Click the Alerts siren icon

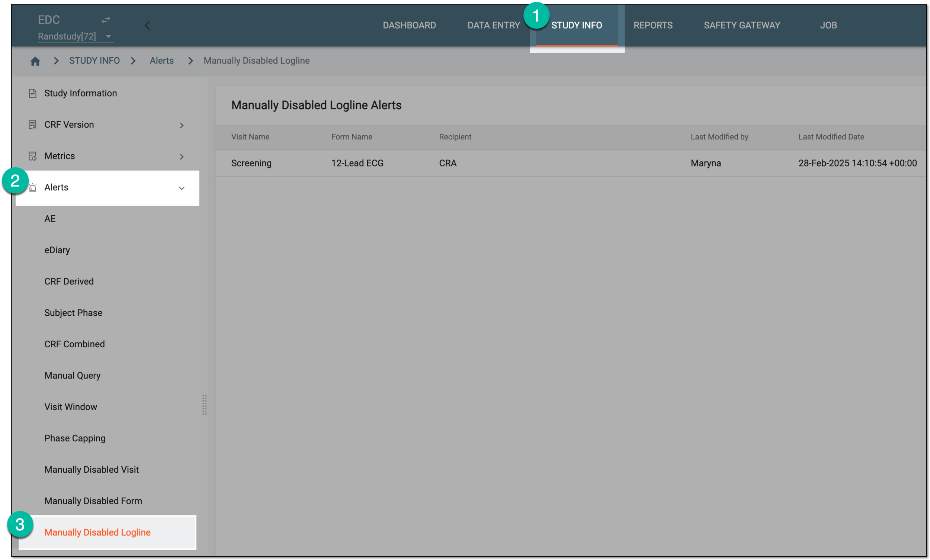(x=33, y=187)
